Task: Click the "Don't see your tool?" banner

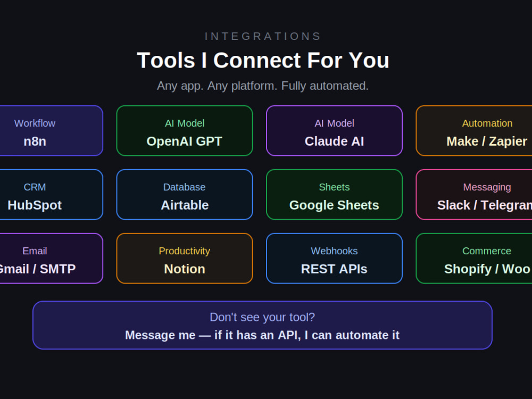Action: [x=262, y=325]
